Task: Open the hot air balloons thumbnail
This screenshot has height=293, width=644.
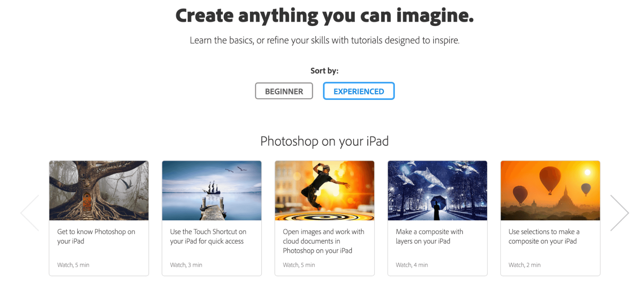Action: pos(550,190)
